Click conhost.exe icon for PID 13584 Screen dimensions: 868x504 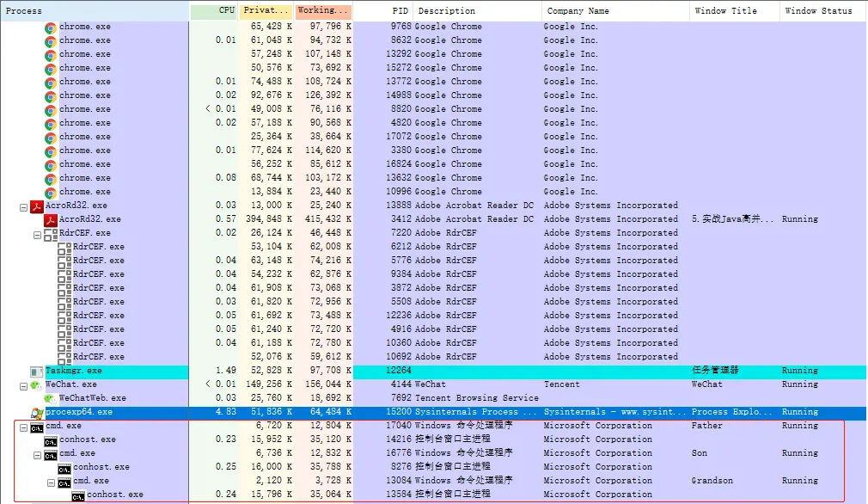[x=78, y=497]
